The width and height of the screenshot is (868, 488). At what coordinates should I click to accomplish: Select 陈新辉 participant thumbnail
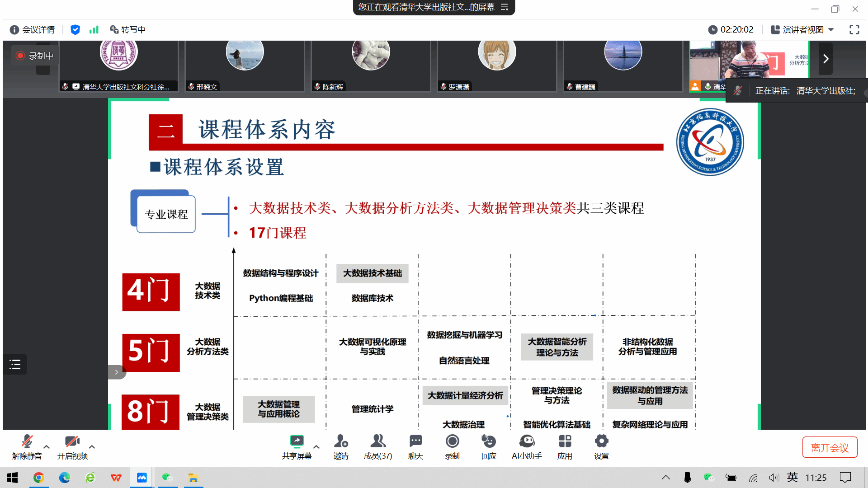(x=371, y=66)
